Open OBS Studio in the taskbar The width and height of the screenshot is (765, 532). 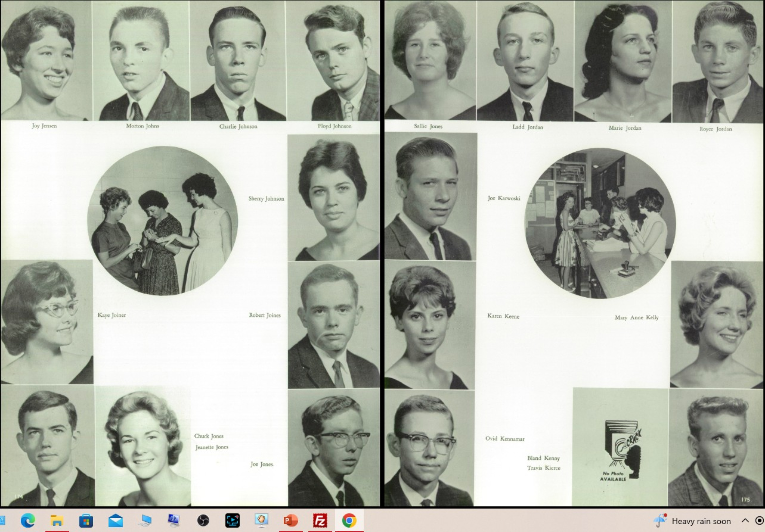point(203,520)
